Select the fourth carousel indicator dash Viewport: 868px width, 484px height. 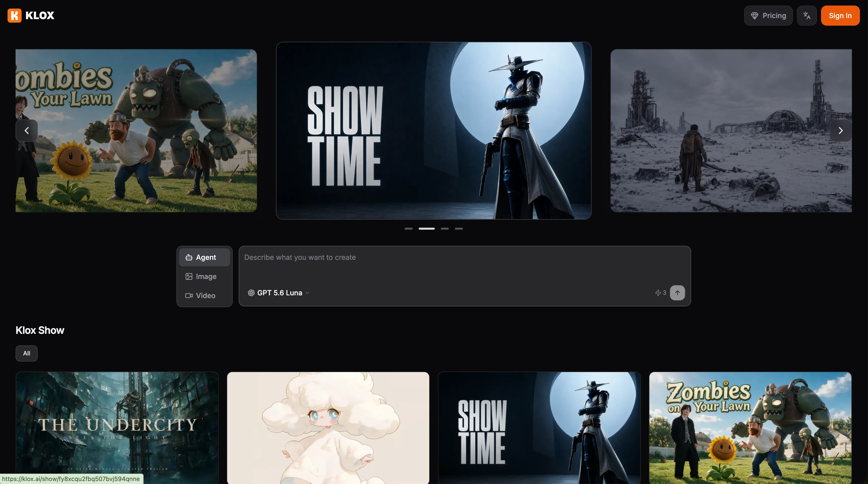click(459, 229)
